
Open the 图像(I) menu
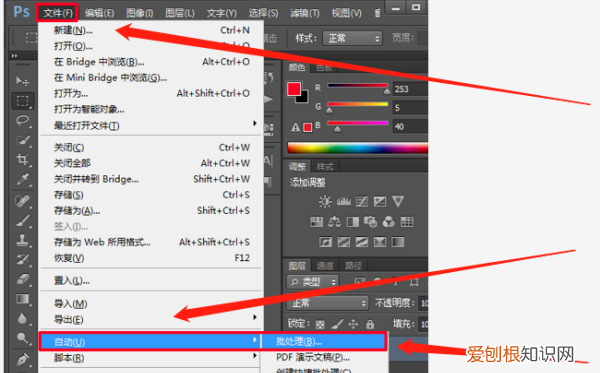pyautogui.click(x=140, y=13)
